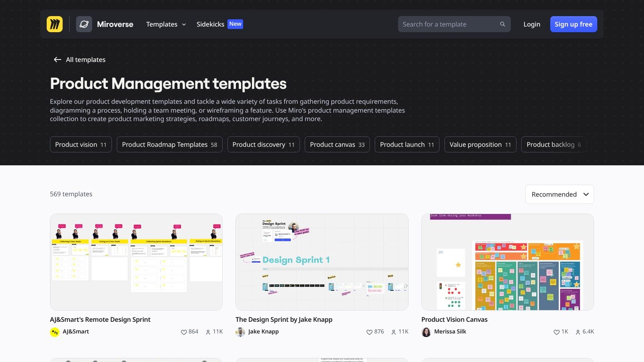Click the back arrow beside All templates
644x362 pixels.
(58, 60)
